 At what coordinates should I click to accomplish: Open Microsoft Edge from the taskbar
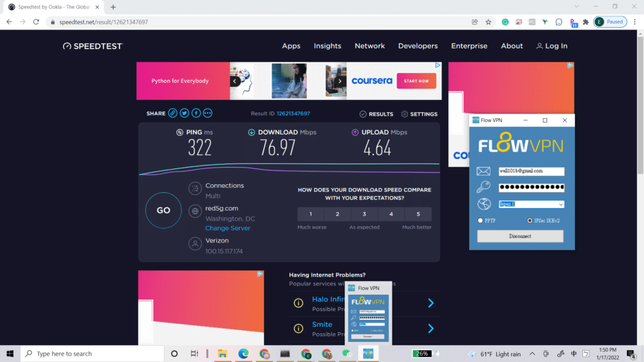pyautogui.click(x=243, y=353)
